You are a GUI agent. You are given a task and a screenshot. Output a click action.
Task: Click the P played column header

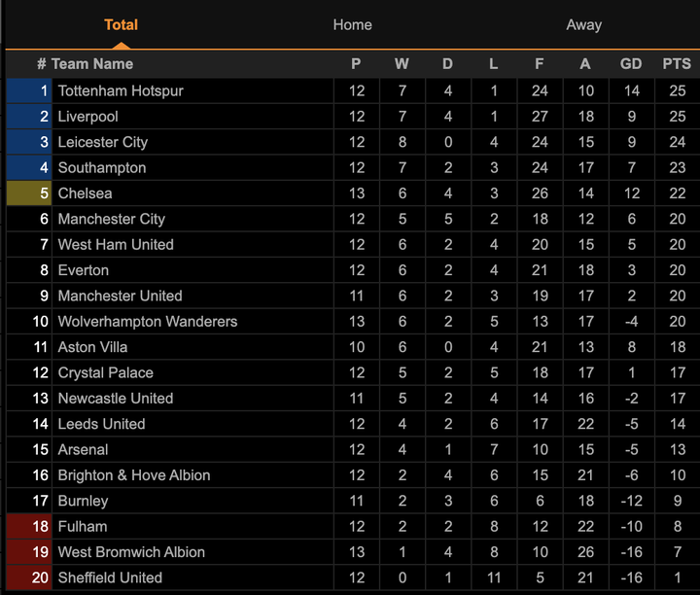(x=356, y=64)
